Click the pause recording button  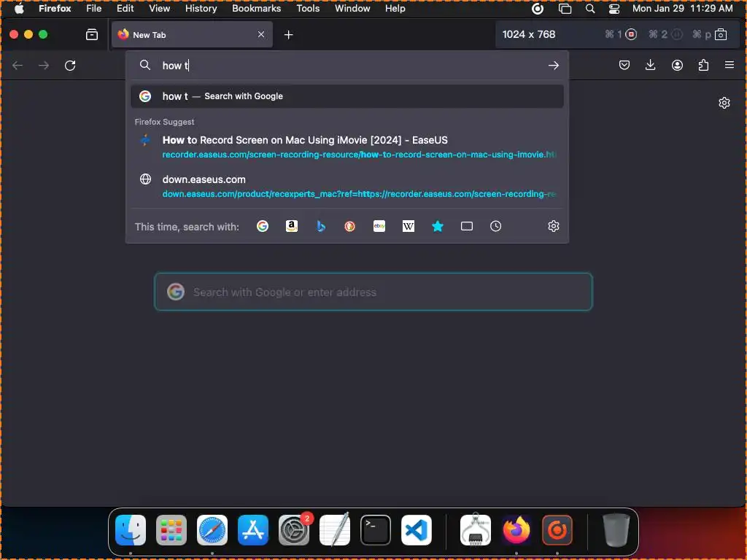pyautogui.click(x=676, y=34)
